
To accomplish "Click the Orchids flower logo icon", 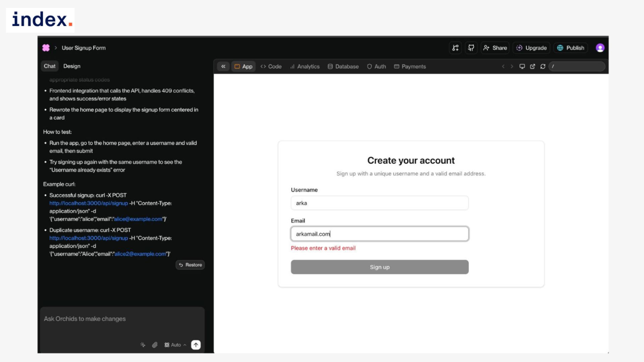I will coord(46,48).
